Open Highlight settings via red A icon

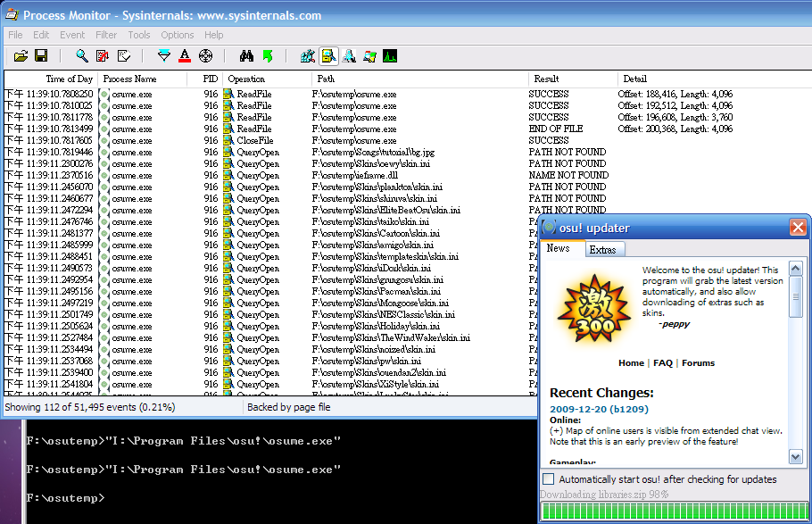tap(185, 56)
